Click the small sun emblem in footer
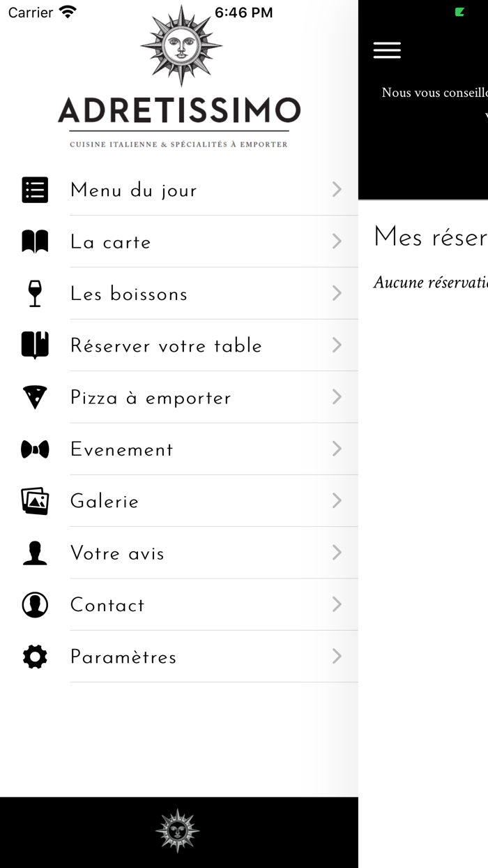488x868 pixels. (178, 831)
